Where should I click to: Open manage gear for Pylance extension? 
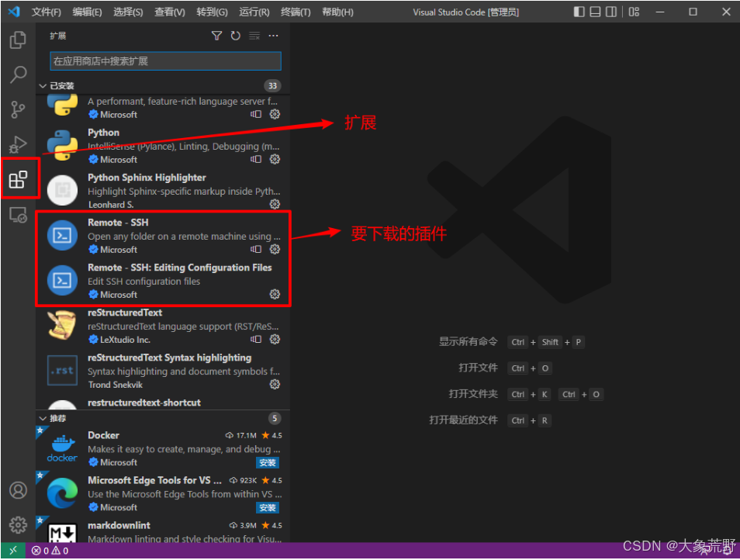(x=275, y=114)
